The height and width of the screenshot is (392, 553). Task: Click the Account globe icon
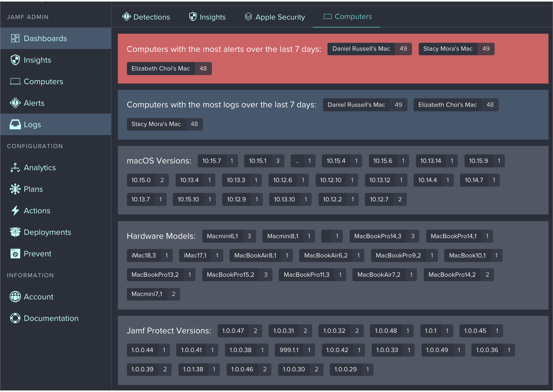(x=15, y=297)
